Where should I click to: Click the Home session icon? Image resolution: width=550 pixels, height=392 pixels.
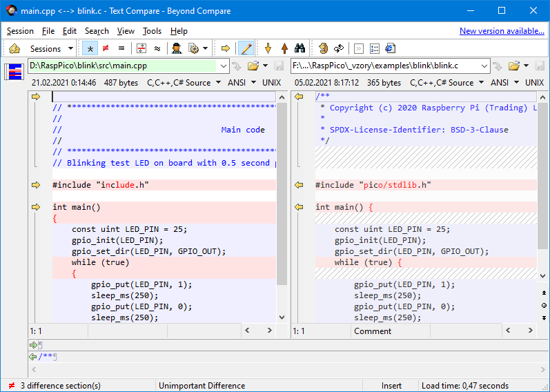coord(14,48)
